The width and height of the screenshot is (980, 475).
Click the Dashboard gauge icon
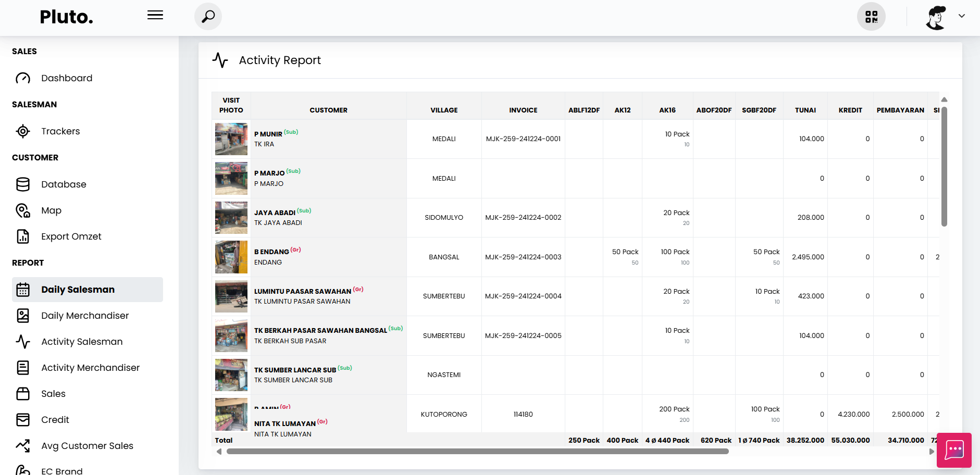pyautogui.click(x=23, y=78)
